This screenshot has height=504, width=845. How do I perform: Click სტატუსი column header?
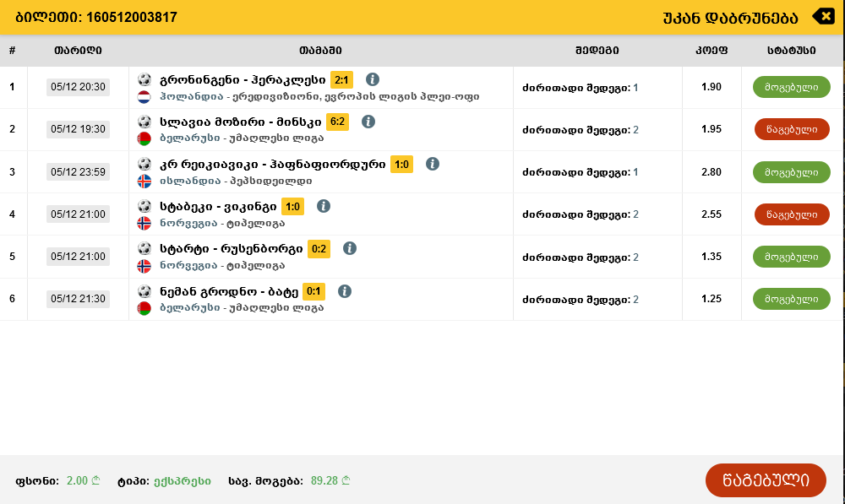pos(791,51)
